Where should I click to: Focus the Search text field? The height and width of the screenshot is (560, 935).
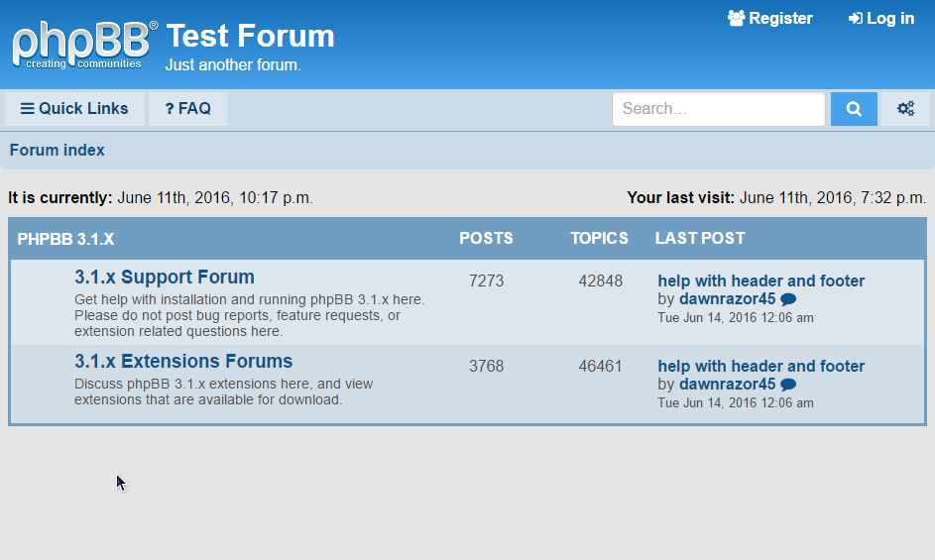[718, 109]
